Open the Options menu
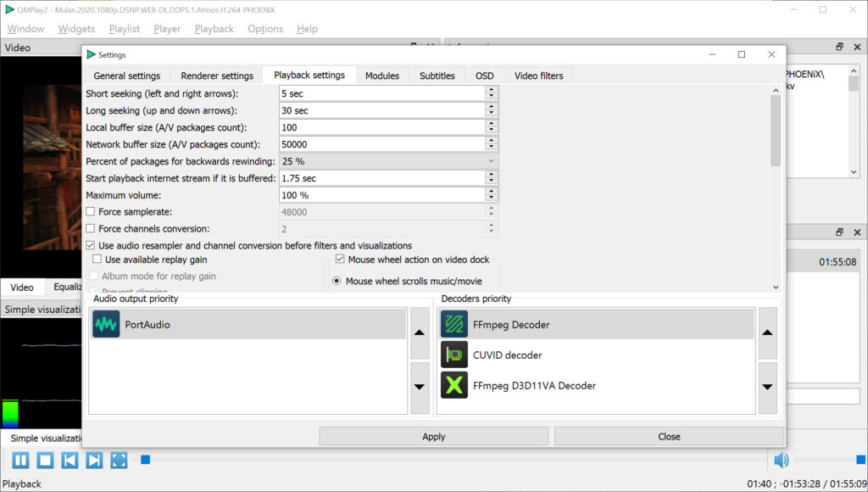 265,29
